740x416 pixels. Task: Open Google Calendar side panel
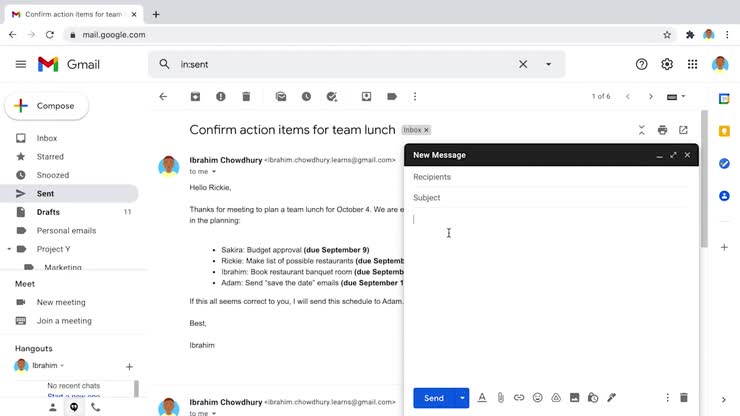click(x=724, y=98)
